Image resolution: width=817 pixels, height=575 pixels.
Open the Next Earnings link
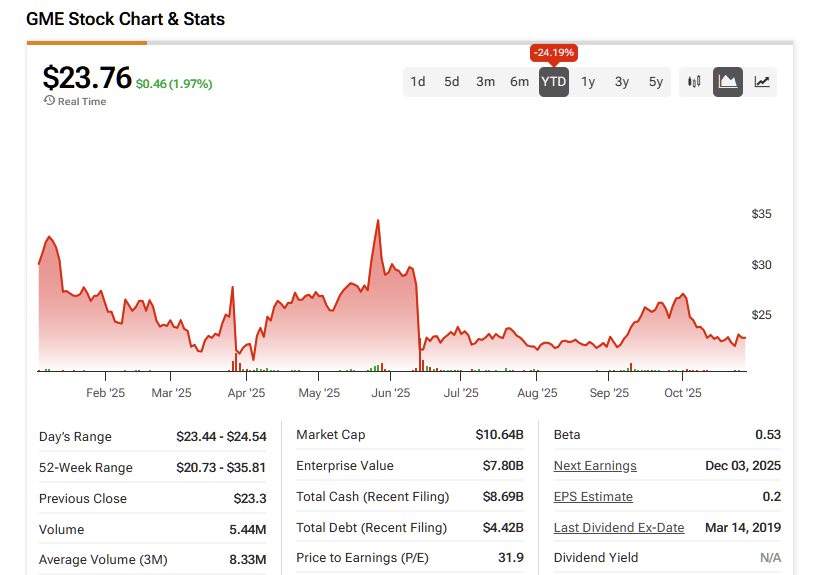click(x=595, y=466)
